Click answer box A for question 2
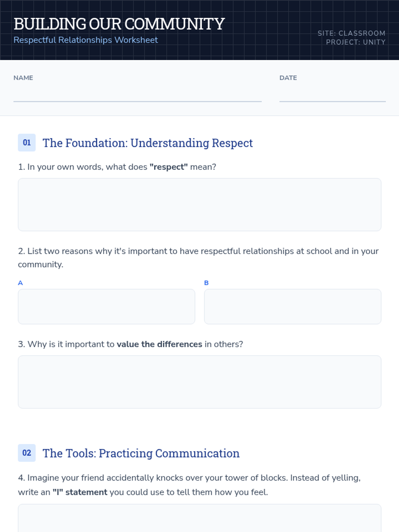This screenshot has height=532, width=399. pos(106,307)
